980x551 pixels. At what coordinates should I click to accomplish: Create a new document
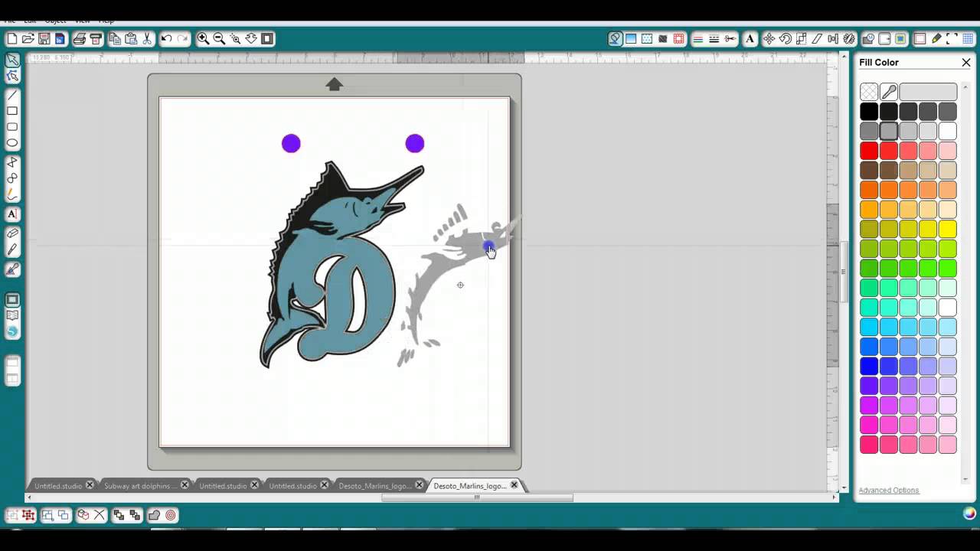click(x=11, y=38)
